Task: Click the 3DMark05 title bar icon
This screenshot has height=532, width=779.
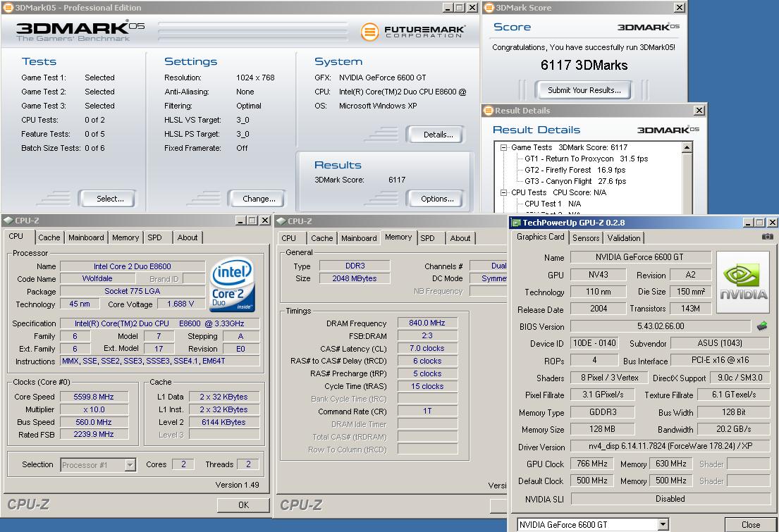Action: pos(8,8)
